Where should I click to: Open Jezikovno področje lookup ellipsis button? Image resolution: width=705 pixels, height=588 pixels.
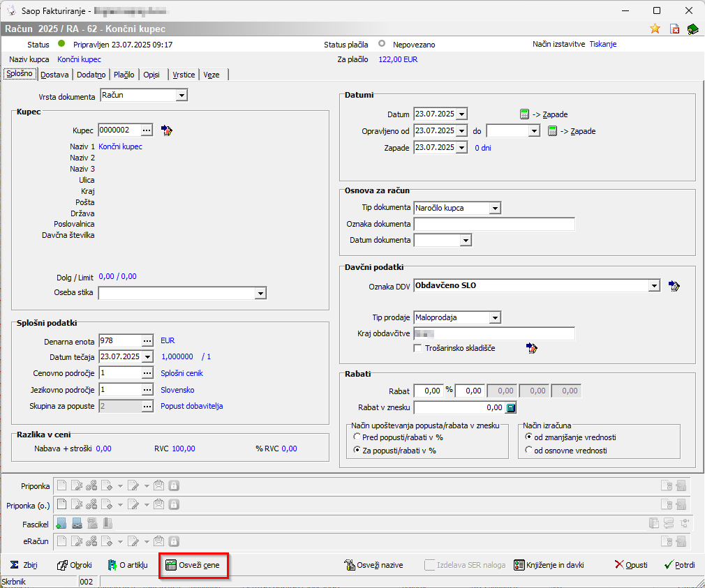point(147,389)
